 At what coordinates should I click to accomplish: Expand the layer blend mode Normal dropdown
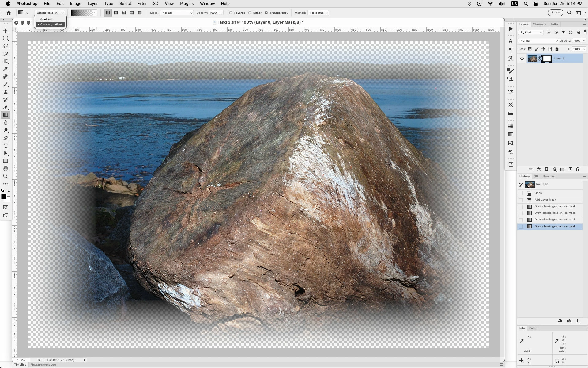[538, 41]
